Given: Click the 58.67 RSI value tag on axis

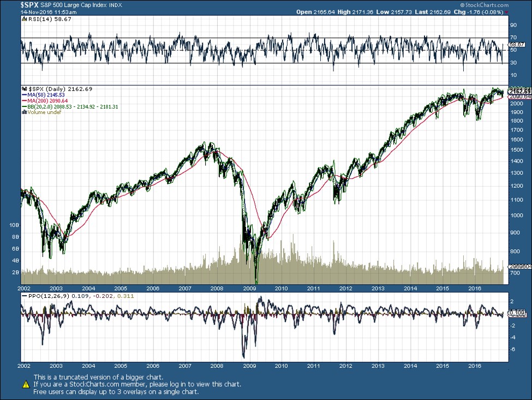Looking at the screenshot, I should tap(517, 44).
